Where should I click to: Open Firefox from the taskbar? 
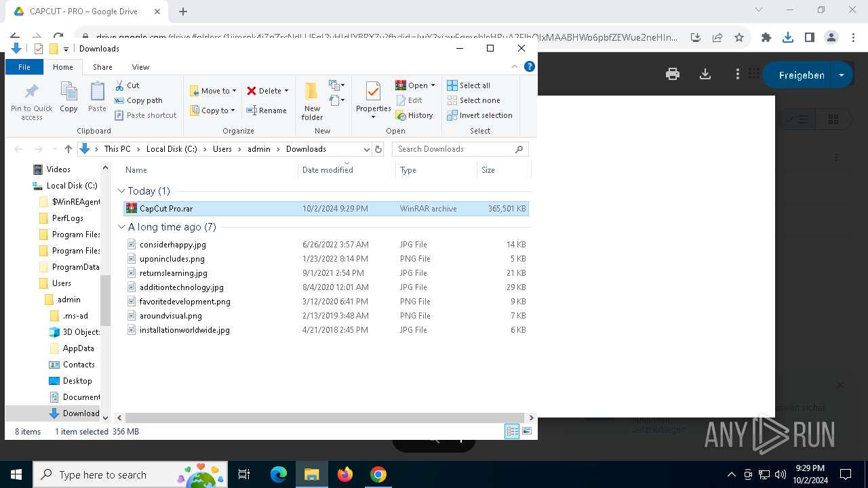pyautogui.click(x=345, y=474)
